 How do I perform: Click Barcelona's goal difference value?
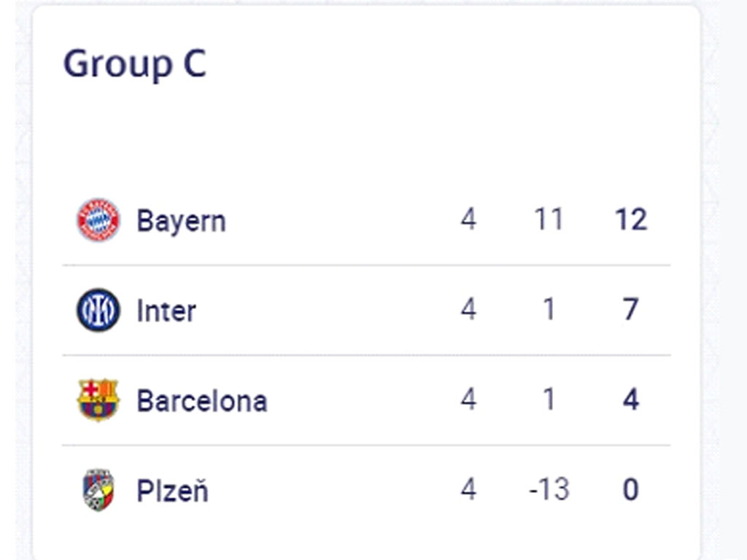(x=549, y=400)
